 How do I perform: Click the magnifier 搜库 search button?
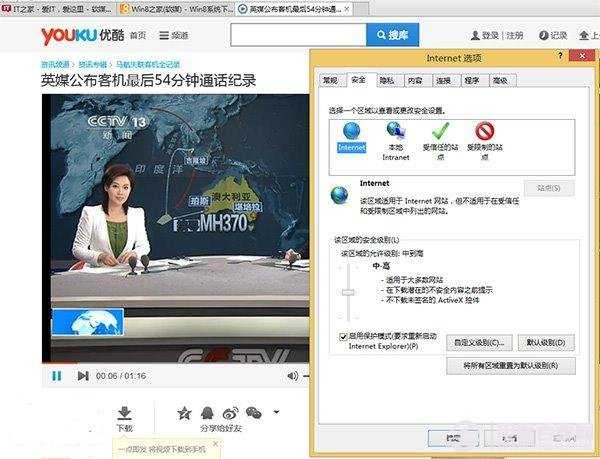pos(392,35)
